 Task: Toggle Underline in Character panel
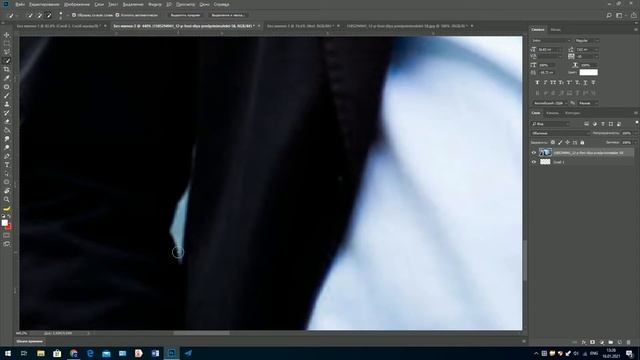point(585,82)
